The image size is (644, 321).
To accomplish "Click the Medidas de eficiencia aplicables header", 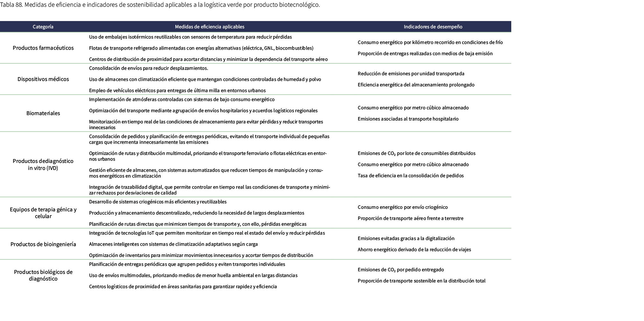I will 209,27.
